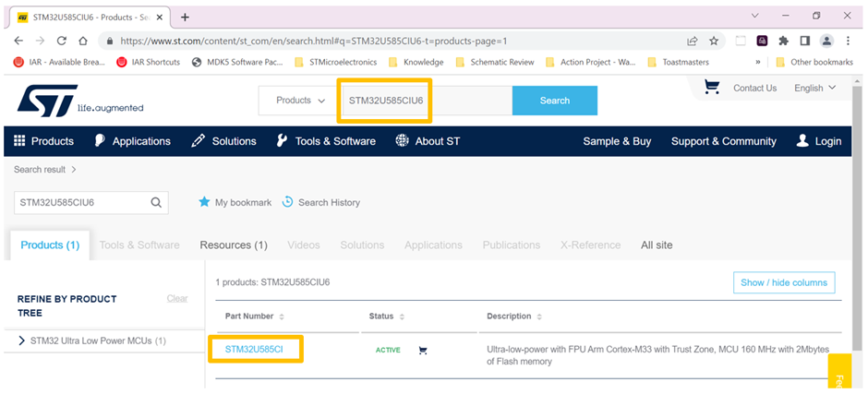
Task: Click the browser back arrow
Action: (x=18, y=41)
